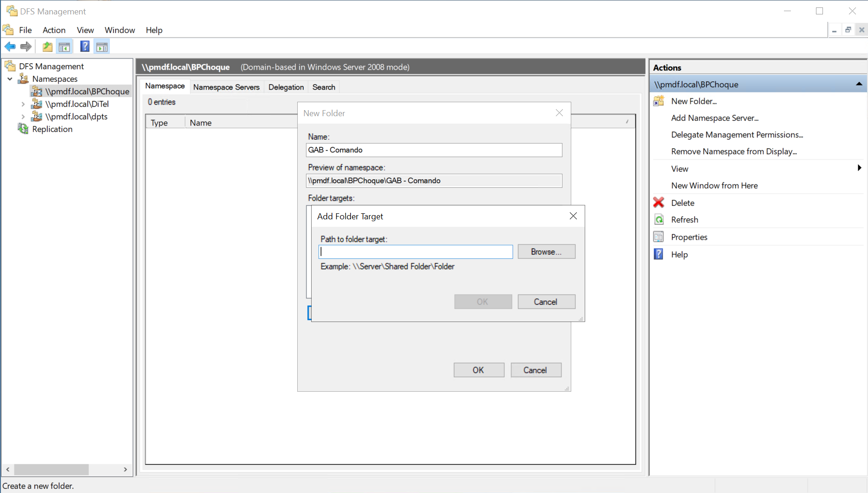Toggle the console tree visibility toolbar button
Viewport: 868px width, 493px height.
(x=65, y=46)
